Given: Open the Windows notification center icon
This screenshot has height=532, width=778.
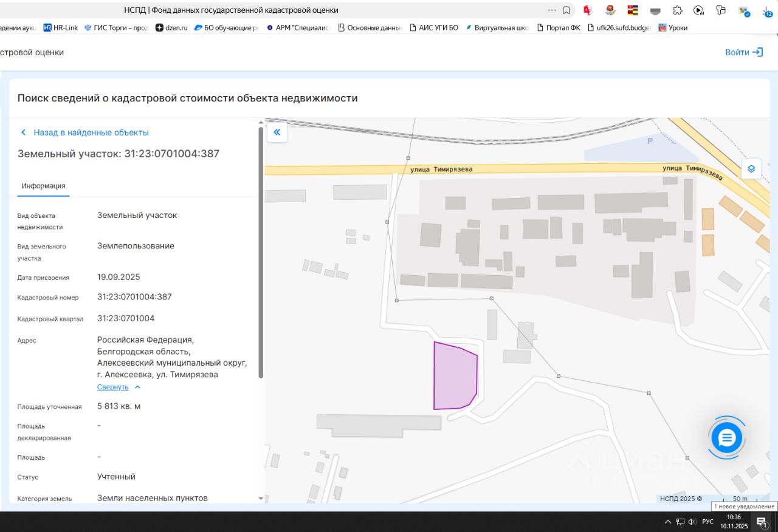Looking at the screenshot, I should [x=762, y=522].
